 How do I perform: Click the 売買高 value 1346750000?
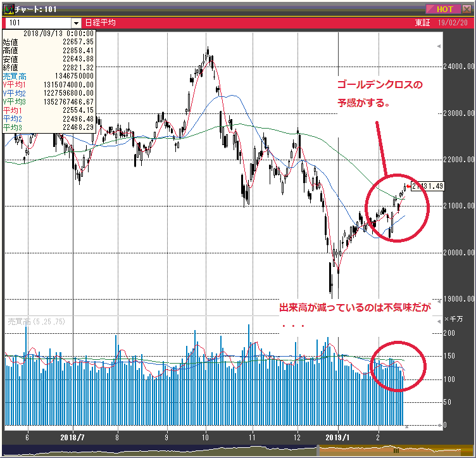(x=74, y=76)
